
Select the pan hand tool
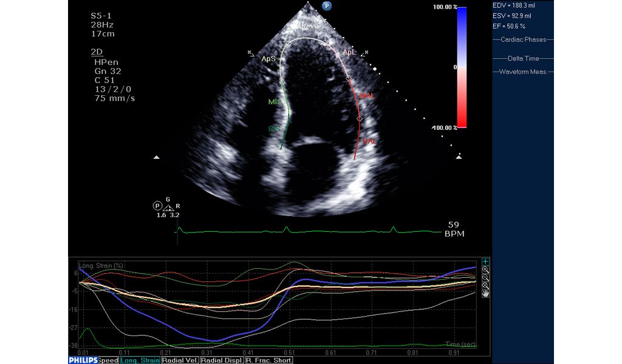[485, 294]
